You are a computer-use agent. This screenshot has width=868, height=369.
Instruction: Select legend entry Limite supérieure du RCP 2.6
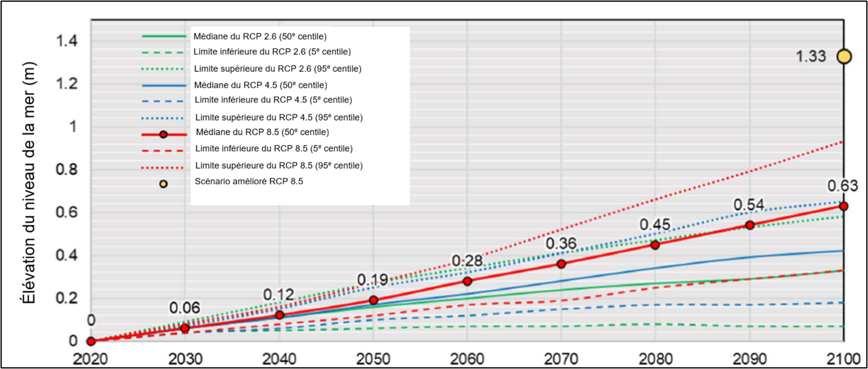tap(277, 69)
